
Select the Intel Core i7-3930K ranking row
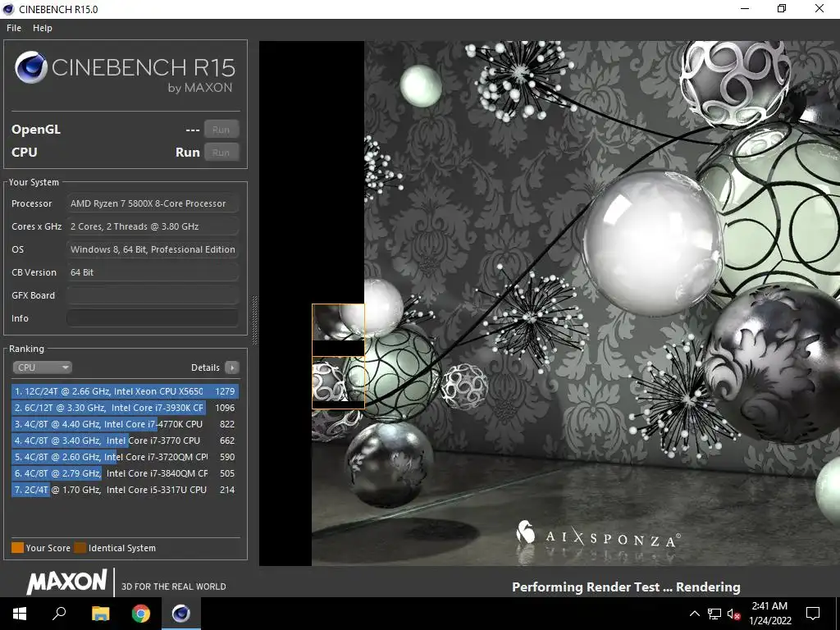125,408
